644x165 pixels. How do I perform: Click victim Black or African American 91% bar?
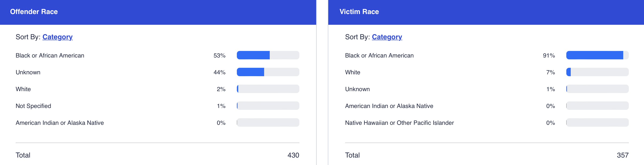(597, 55)
